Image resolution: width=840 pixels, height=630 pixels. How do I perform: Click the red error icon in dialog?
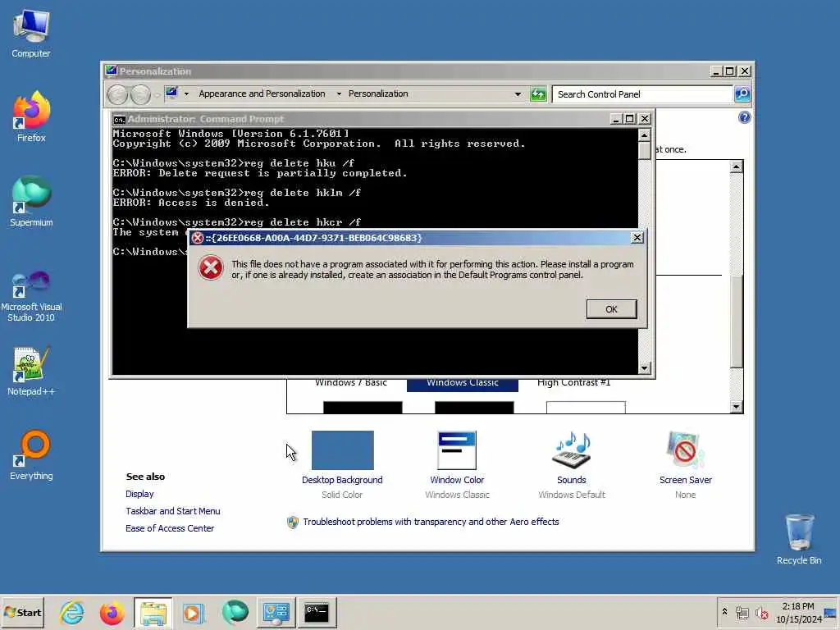[x=211, y=268]
